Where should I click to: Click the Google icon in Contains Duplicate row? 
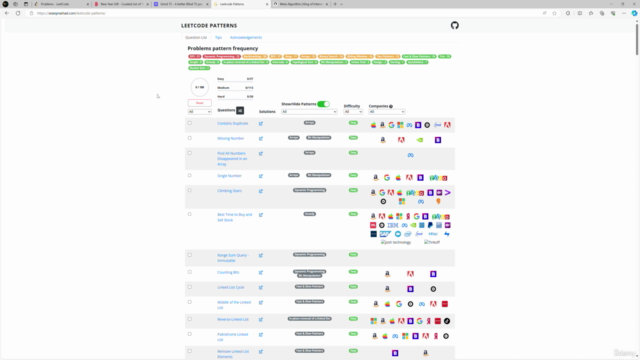point(391,125)
